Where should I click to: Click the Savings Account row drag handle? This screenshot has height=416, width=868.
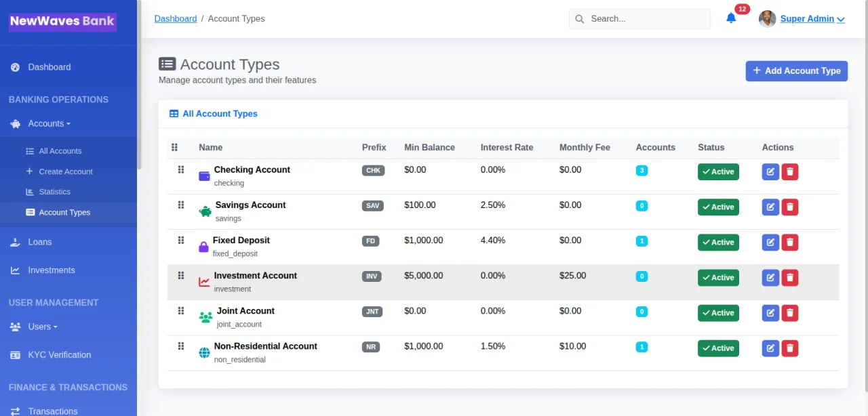pos(181,205)
